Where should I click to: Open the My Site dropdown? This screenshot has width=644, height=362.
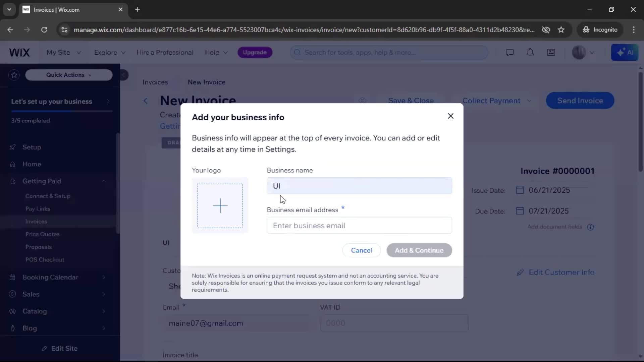click(64, 53)
